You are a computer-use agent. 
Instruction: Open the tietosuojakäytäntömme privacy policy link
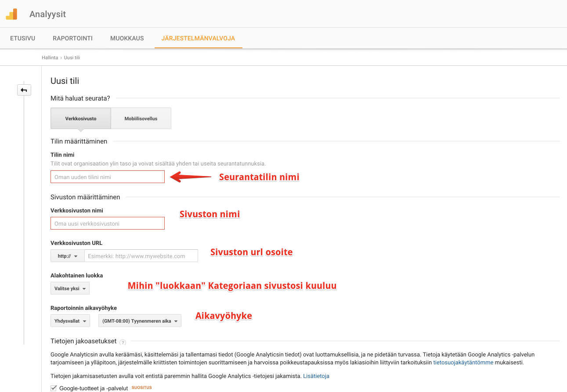click(463, 363)
